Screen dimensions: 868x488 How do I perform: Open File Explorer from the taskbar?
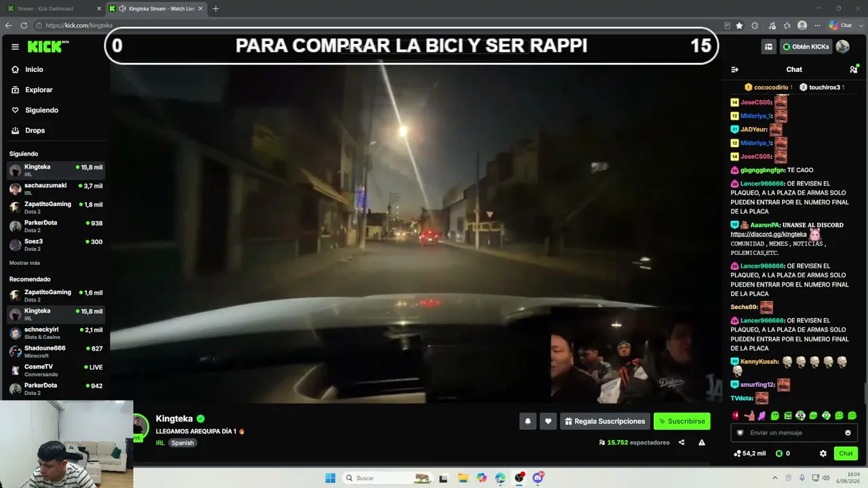point(462,478)
